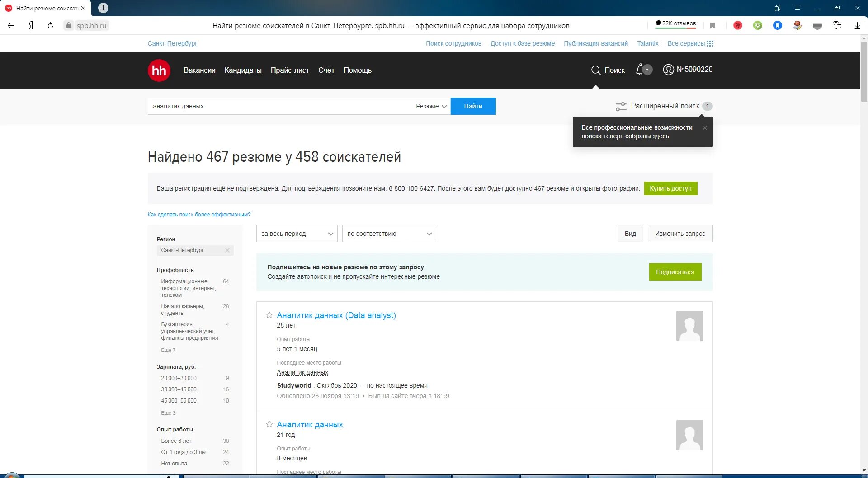Reload the page with refresh icon

(50, 26)
